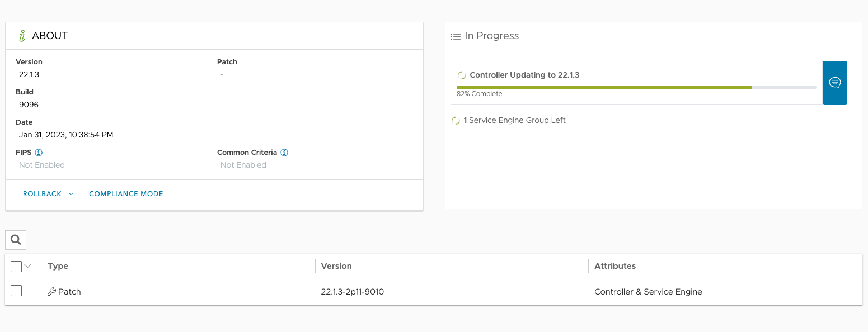Click the In Progress list icon
The image size is (868, 332).
[456, 35]
